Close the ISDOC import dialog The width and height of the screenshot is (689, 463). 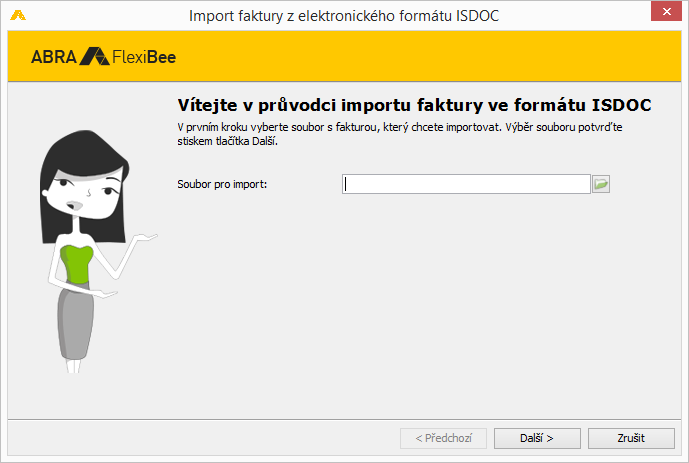666,11
